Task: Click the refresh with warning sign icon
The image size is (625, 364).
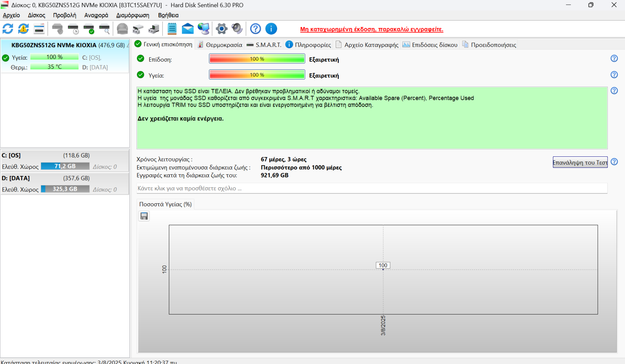Action: (x=23, y=29)
